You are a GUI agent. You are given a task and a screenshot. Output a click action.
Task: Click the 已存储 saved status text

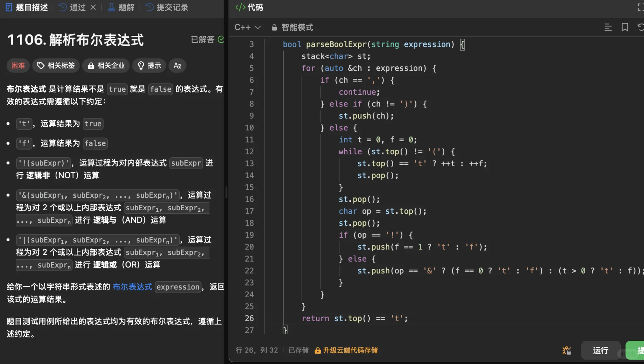coord(299,351)
